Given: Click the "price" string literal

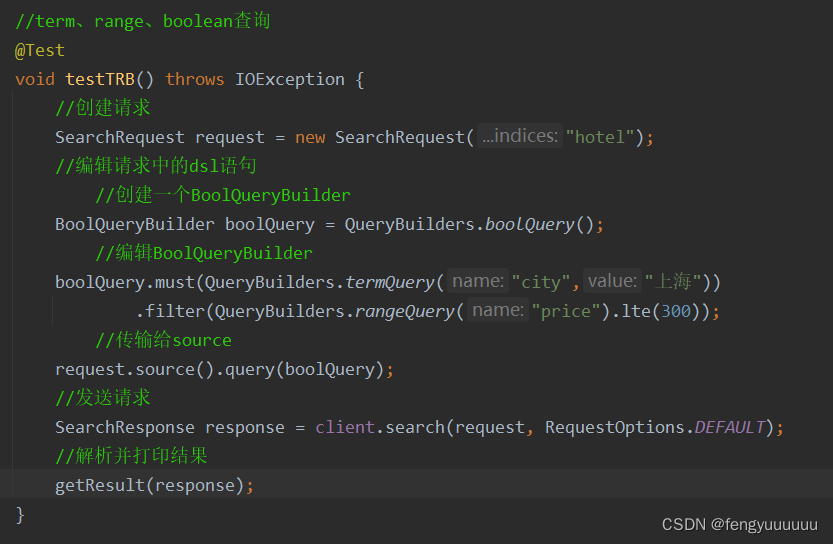Looking at the screenshot, I should [x=566, y=311].
